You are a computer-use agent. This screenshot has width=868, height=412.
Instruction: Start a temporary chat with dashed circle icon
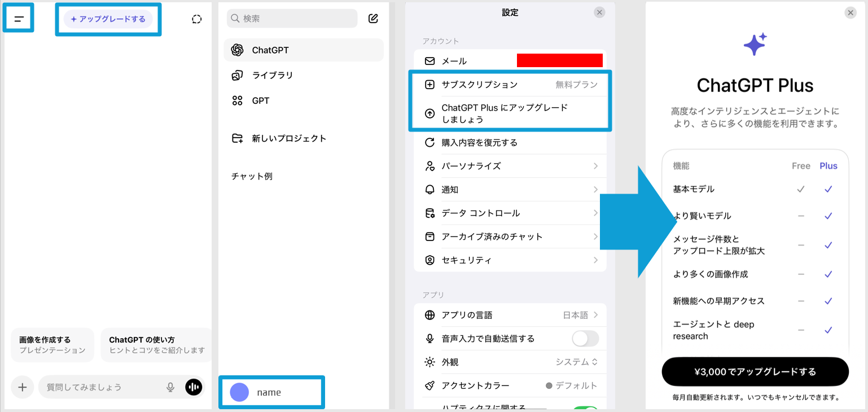pyautogui.click(x=196, y=19)
